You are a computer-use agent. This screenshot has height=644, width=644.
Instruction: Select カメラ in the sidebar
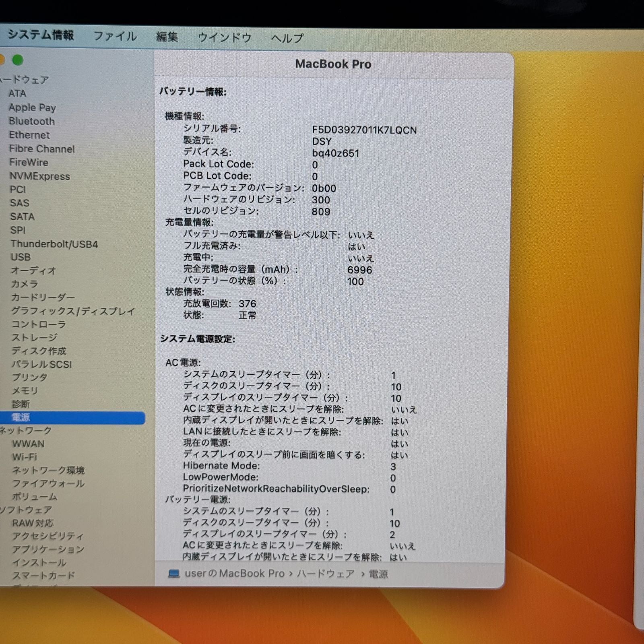25,284
